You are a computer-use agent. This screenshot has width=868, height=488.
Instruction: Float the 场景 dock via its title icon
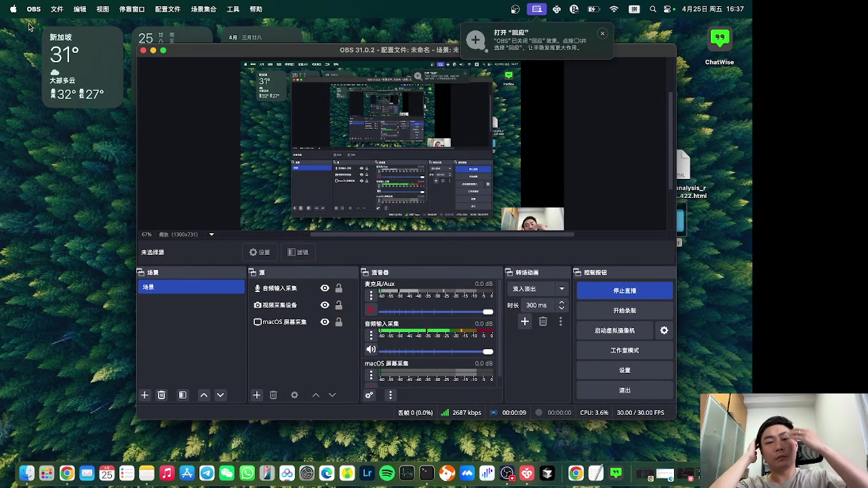[x=141, y=272]
